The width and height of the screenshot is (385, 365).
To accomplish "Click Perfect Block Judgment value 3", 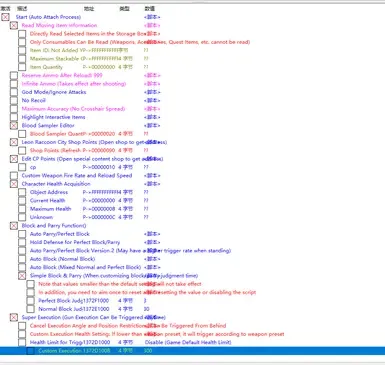I will coord(145,301).
